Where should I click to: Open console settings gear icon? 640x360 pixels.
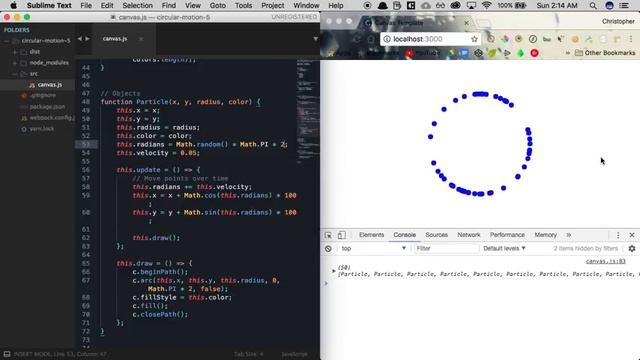632,248
